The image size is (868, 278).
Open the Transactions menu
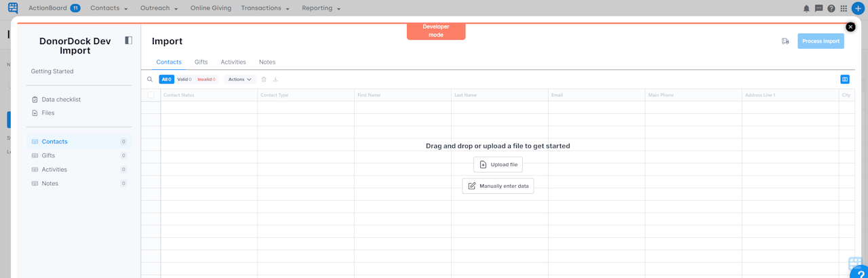(265, 8)
